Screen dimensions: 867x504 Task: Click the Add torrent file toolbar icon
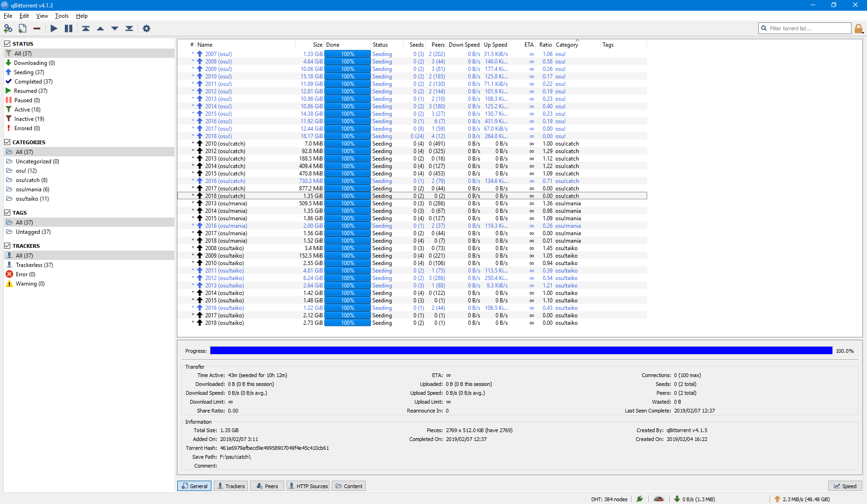(22, 28)
